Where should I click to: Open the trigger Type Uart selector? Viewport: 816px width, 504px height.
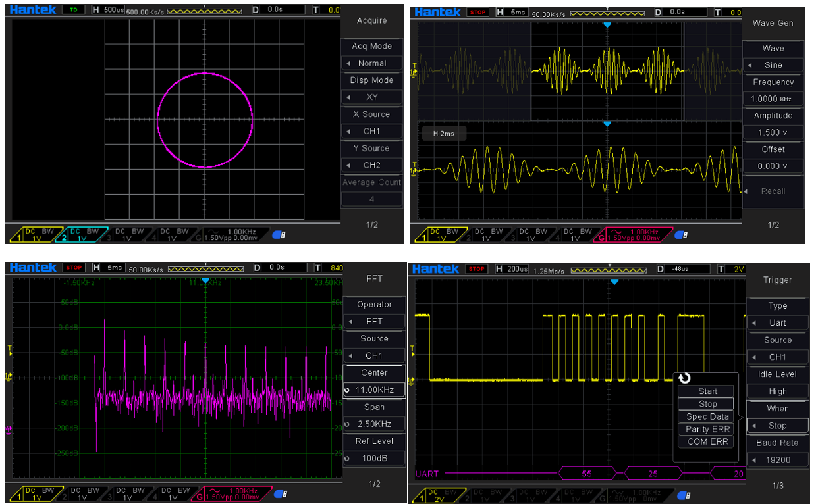pos(777,322)
